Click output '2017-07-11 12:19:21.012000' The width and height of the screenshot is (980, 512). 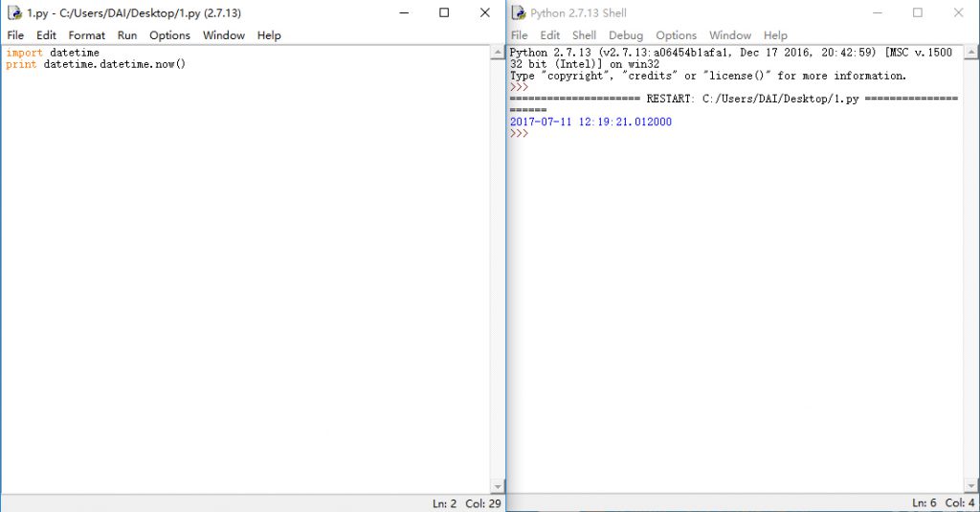point(590,122)
